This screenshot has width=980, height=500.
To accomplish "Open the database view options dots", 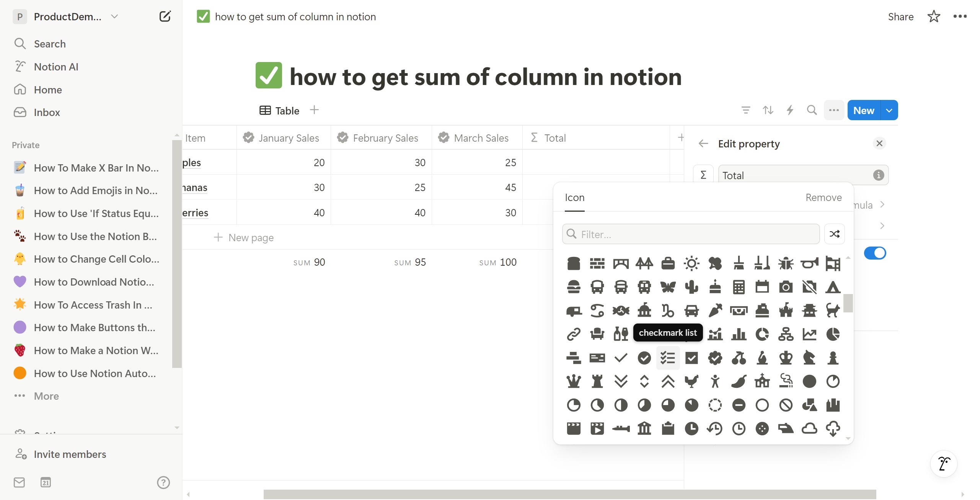I will 834,110.
